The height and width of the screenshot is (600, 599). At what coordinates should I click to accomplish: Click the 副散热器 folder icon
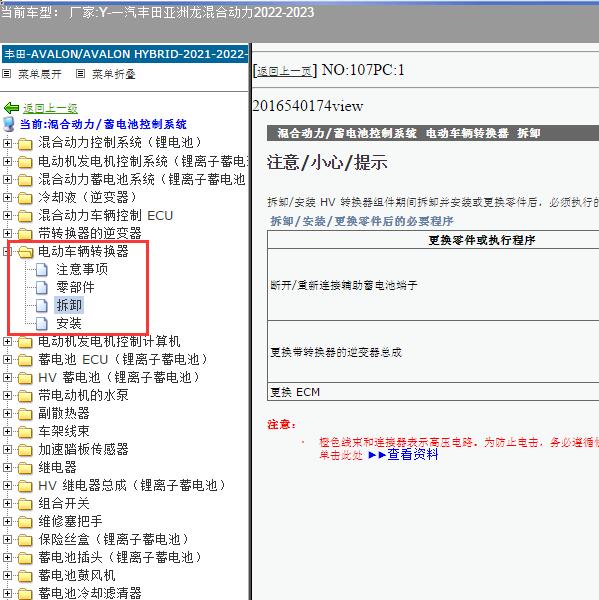(x=25, y=414)
